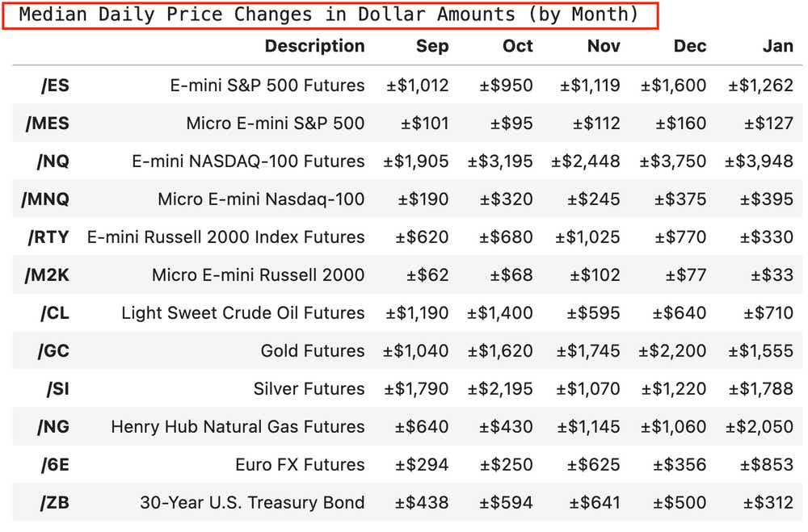Screen dimensions: 808x532
Task: Click Euro FX Futures description cell
Action: [x=300, y=465]
